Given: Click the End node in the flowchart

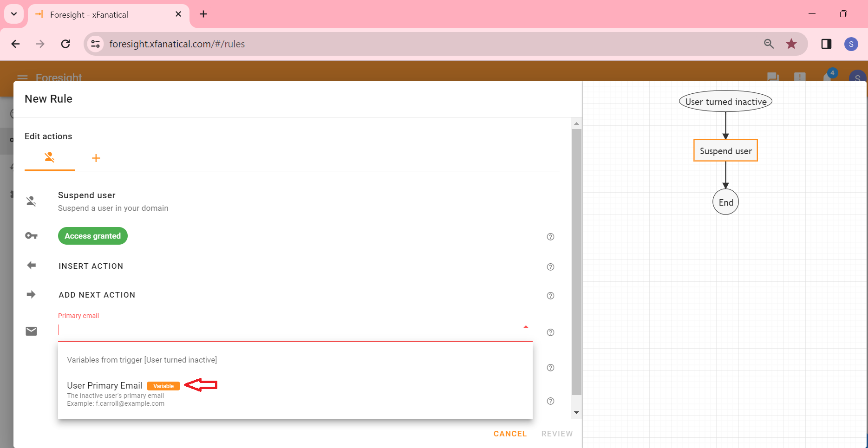Looking at the screenshot, I should (x=725, y=202).
